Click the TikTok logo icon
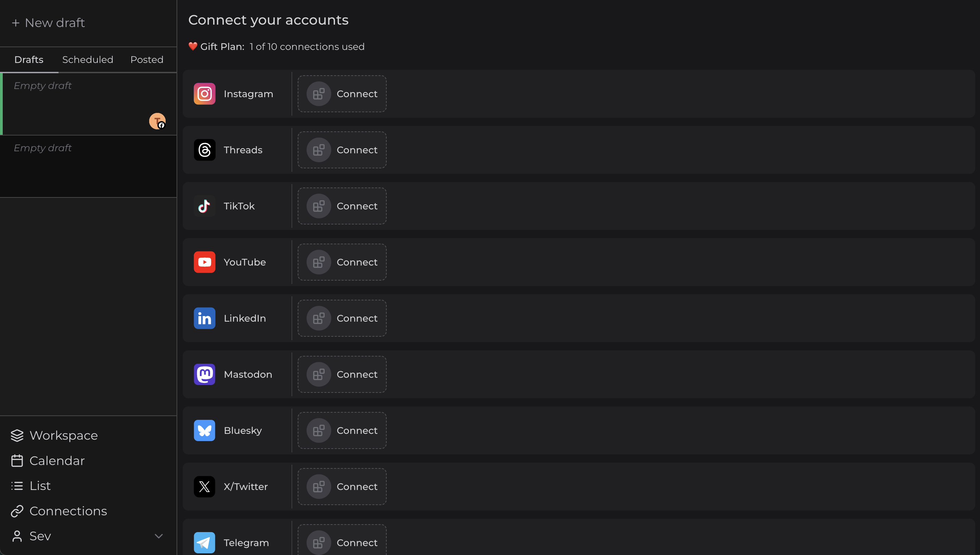 pyautogui.click(x=204, y=206)
